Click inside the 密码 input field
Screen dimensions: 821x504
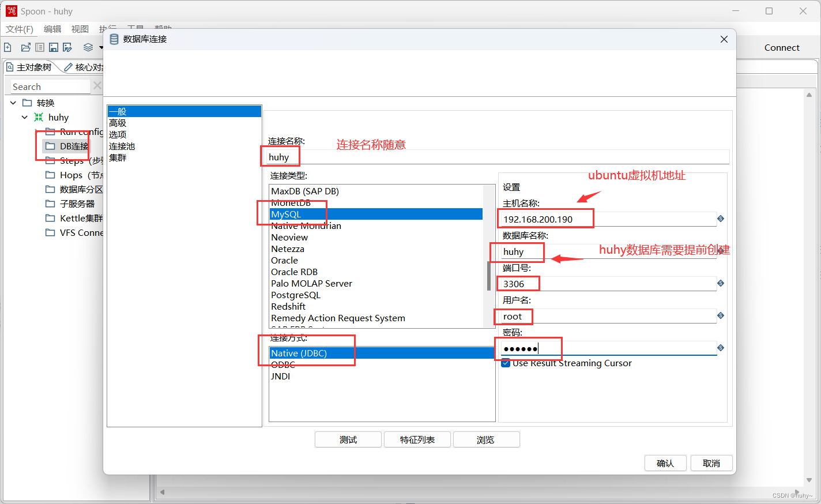click(608, 348)
